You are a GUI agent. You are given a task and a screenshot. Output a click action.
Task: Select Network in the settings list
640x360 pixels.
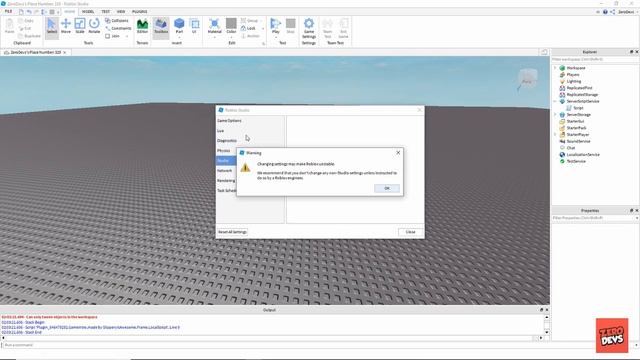coord(224,171)
